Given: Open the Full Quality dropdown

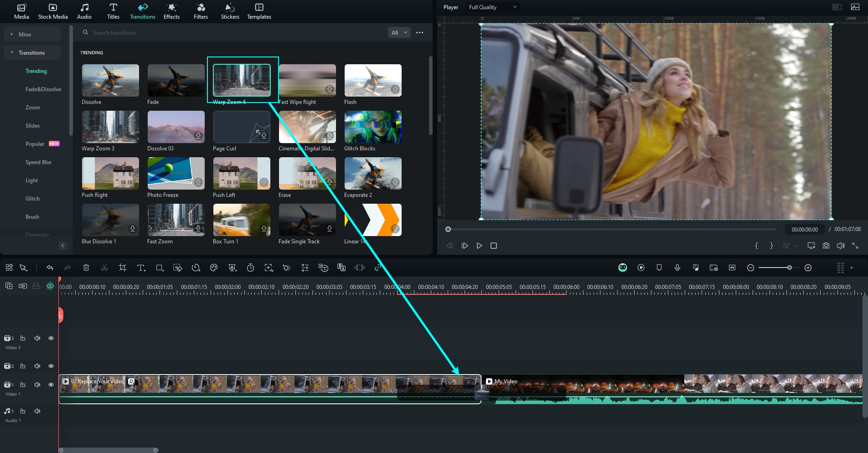Looking at the screenshot, I should coord(492,7).
